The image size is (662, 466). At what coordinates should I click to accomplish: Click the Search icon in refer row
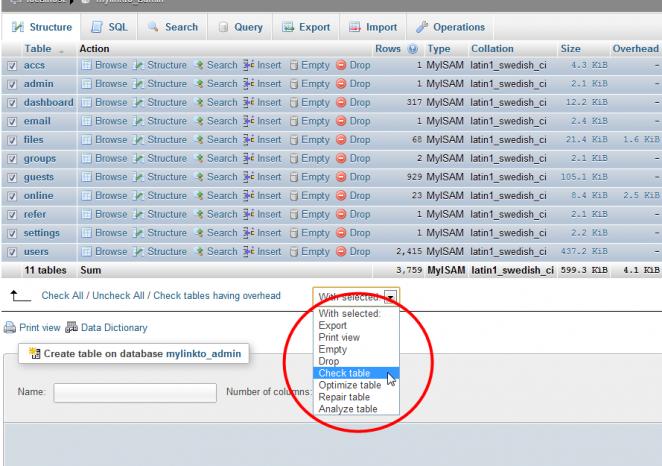199,214
